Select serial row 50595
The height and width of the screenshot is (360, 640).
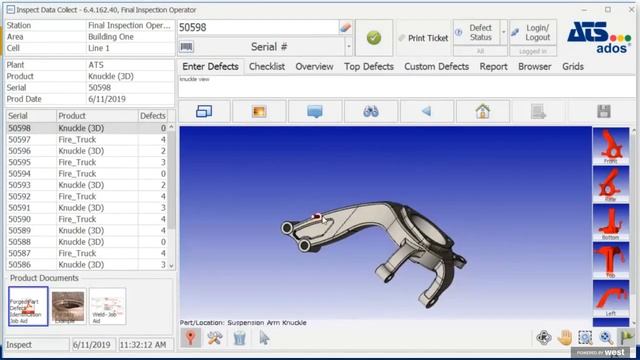[87, 162]
